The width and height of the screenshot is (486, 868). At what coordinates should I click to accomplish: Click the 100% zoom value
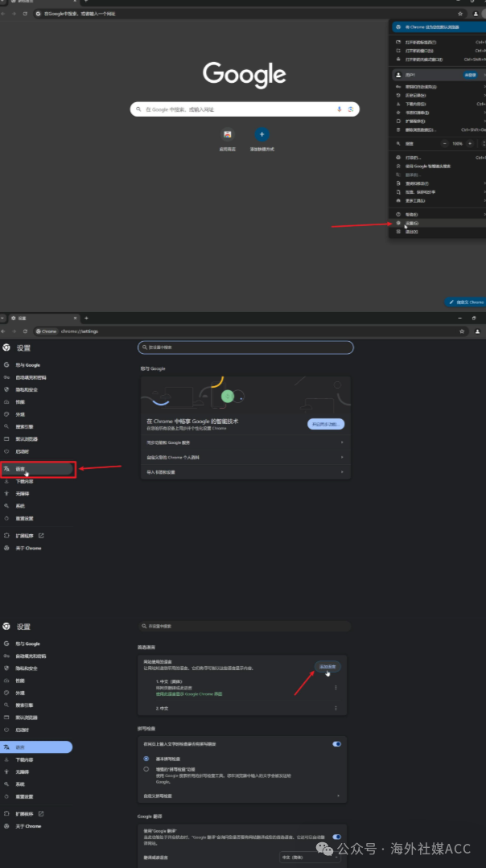coord(457,143)
